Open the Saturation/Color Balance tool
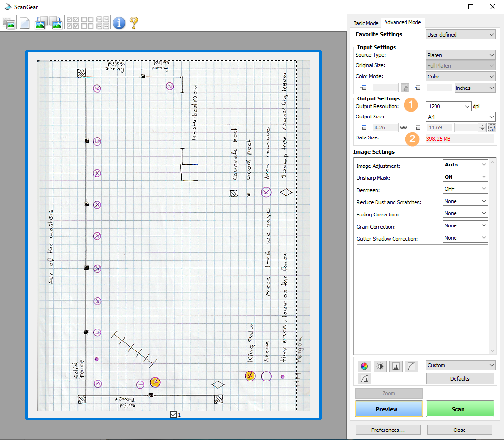Image resolution: width=504 pixels, height=440 pixels. pyautogui.click(x=364, y=366)
